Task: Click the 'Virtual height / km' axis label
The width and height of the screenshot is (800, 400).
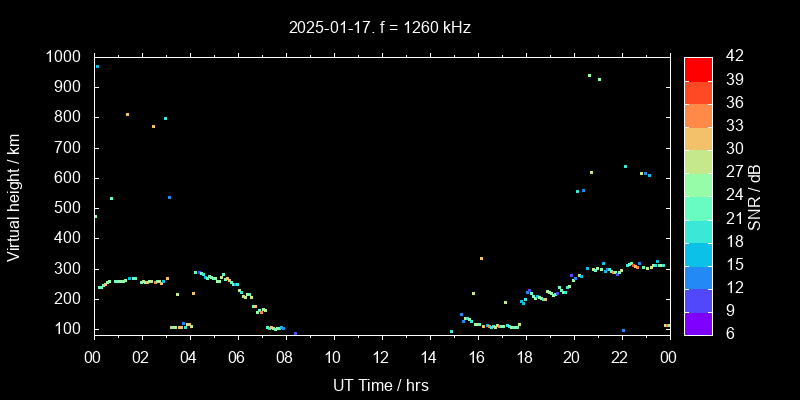Action: (14, 196)
